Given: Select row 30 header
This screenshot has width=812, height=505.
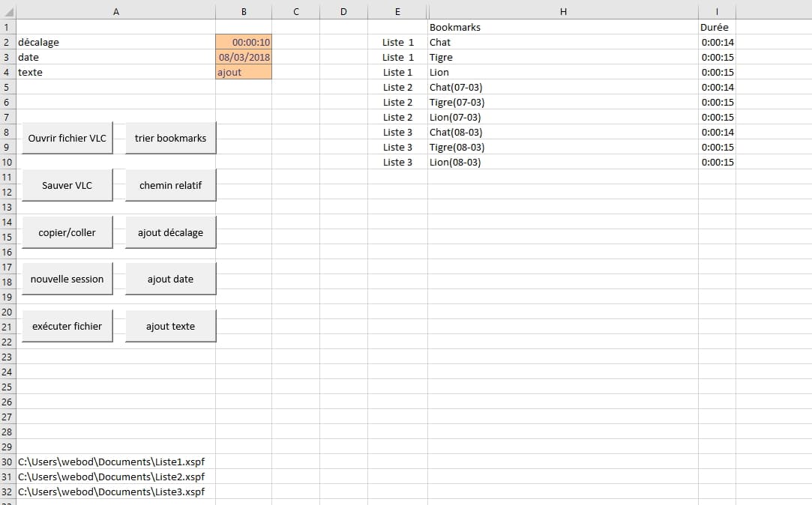Looking at the screenshot, I should (x=7, y=462).
